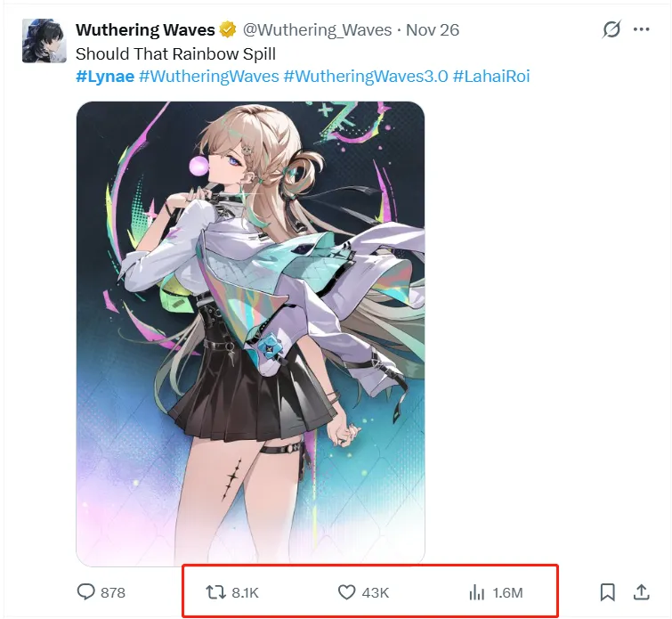Image resolution: width=672 pixels, height=619 pixels.
Task: Enlarge the Lynae character artwork image
Action: (250, 334)
